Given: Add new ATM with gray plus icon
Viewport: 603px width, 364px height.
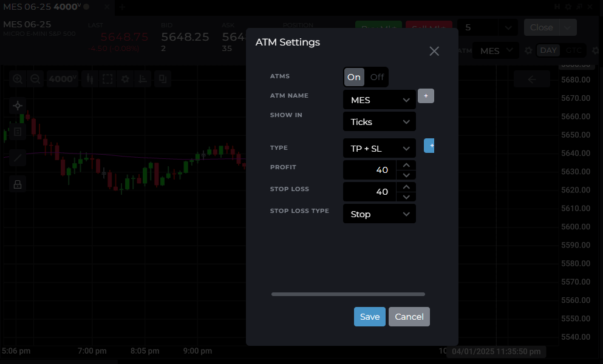Looking at the screenshot, I should click(x=426, y=96).
